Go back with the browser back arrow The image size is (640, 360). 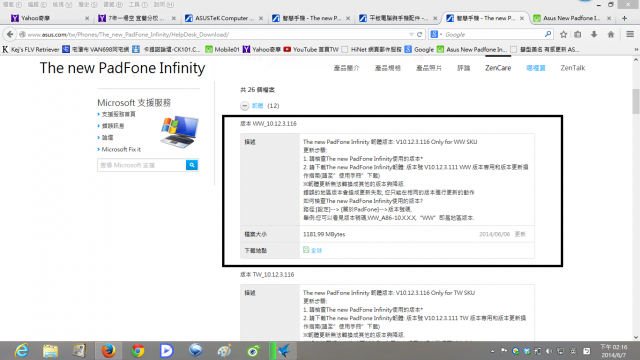10,34
